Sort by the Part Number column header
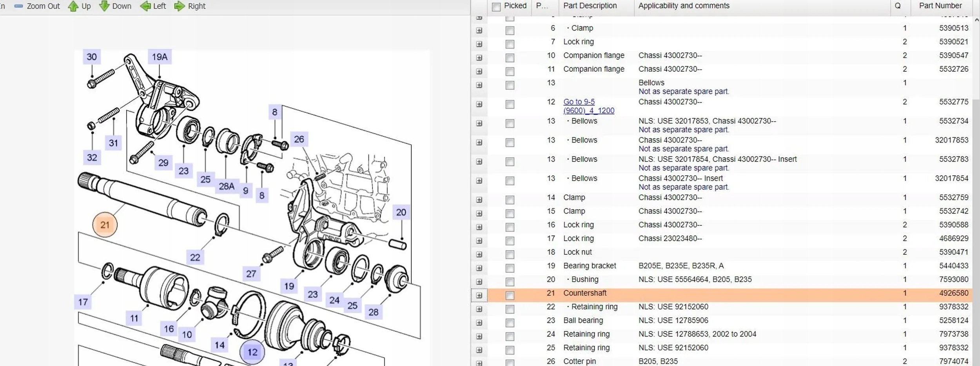The width and height of the screenshot is (980, 366). [940, 6]
